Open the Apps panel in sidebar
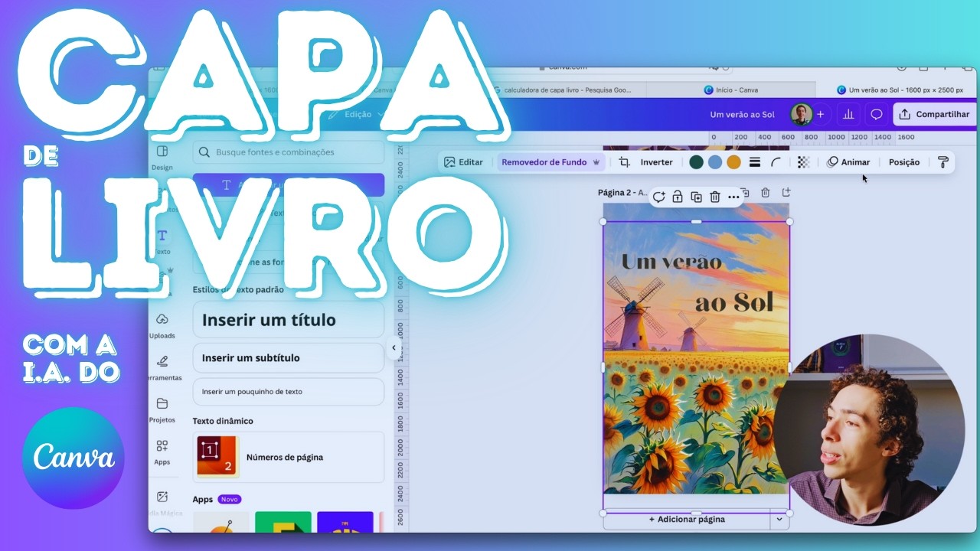Viewport: 980px width, 551px height. point(162,452)
